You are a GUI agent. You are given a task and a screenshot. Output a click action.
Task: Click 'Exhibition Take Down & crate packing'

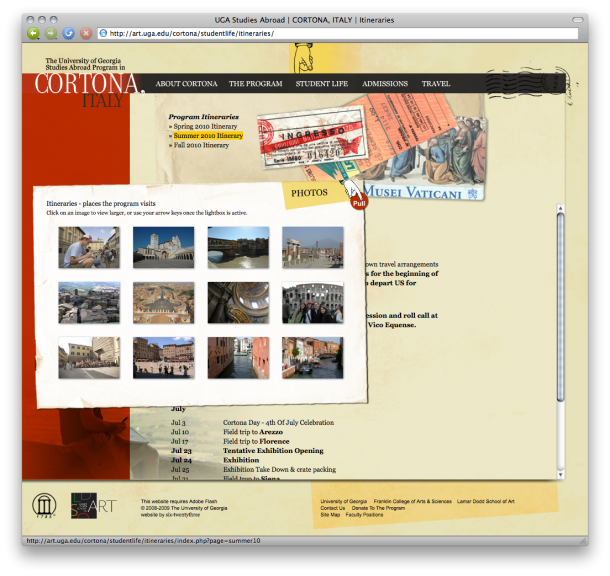[x=279, y=469]
